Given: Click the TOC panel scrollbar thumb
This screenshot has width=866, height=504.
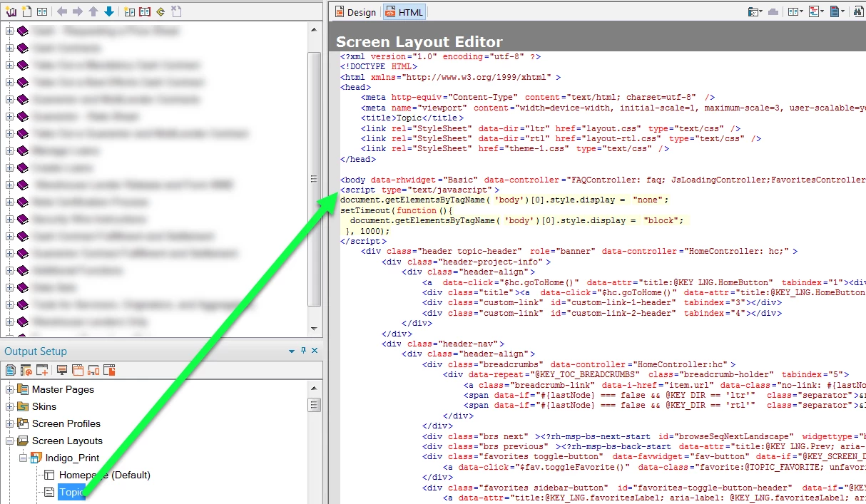Looking at the screenshot, I should (x=315, y=178).
